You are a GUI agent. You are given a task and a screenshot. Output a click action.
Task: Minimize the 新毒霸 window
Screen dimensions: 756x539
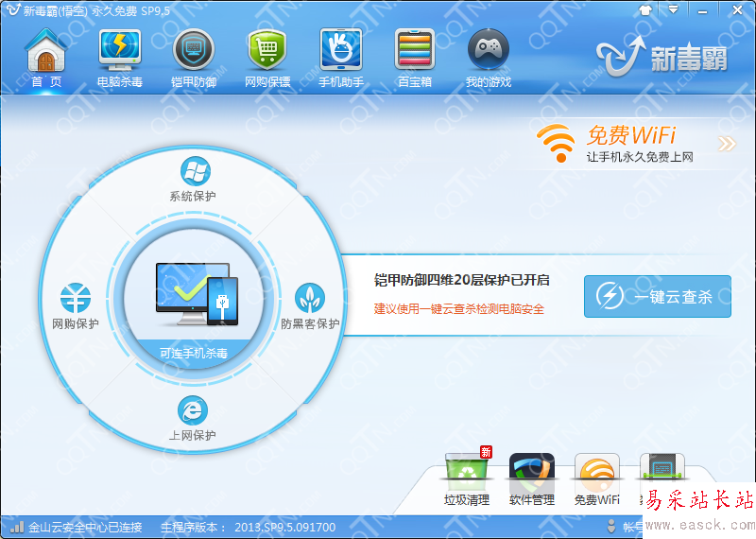[702, 10]
